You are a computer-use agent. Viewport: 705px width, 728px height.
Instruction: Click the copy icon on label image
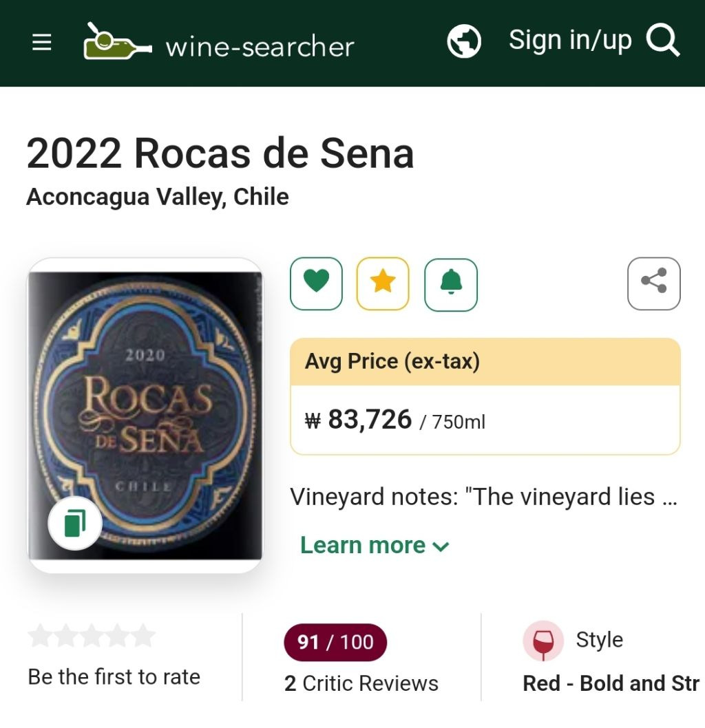[75, 523]
